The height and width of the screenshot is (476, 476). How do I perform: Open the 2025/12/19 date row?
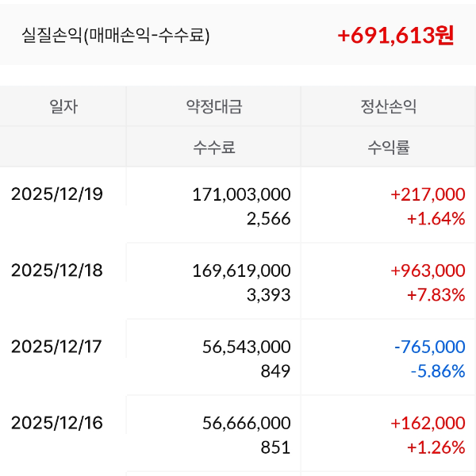pos(57,194)
